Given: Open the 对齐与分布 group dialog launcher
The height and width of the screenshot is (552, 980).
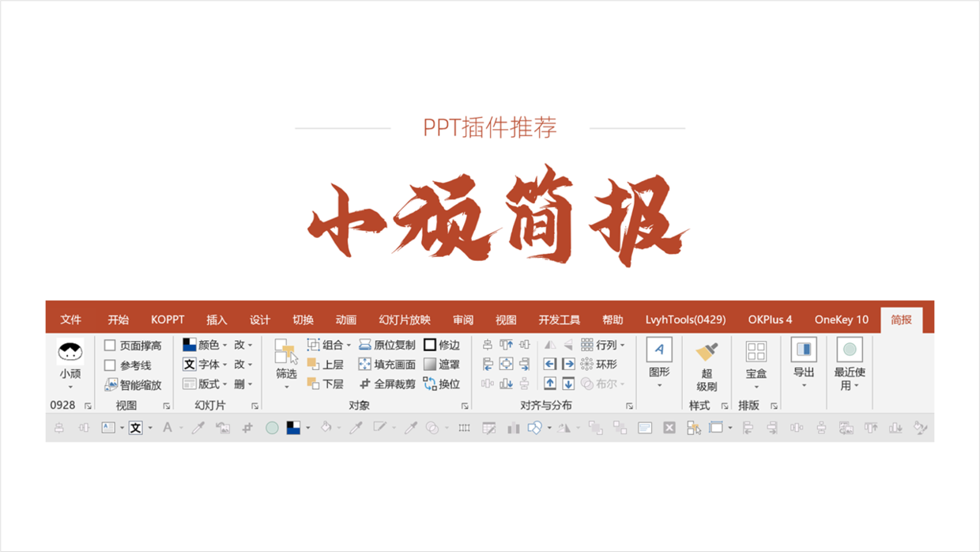Looking at the screenshot, I should 629,406.
